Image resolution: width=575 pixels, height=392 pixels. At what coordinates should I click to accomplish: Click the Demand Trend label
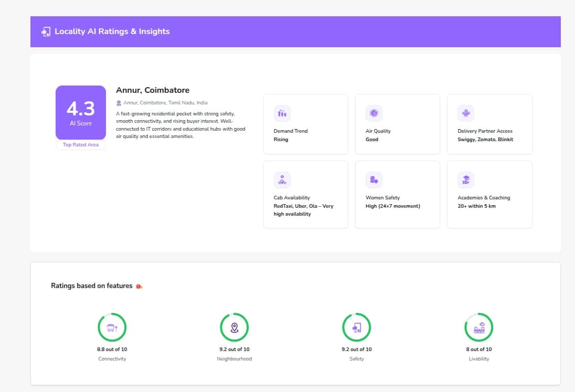[x=291, y=131]
